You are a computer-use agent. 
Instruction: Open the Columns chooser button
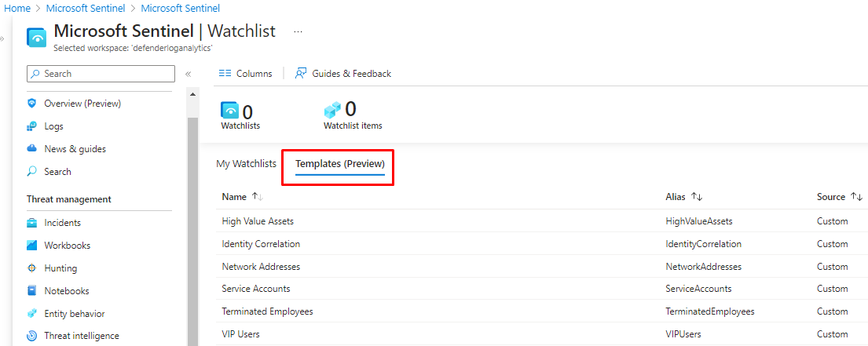(x=245, y=74)
